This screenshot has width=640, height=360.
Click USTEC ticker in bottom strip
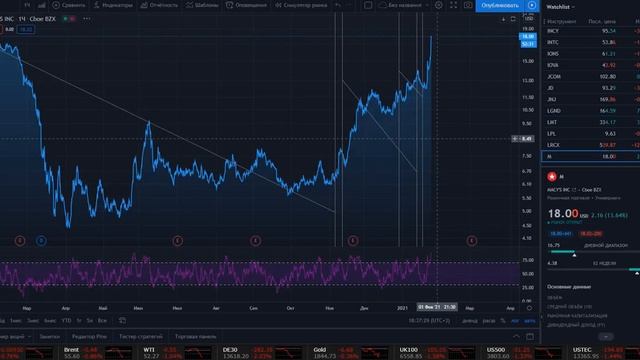click(x=606, y=353)
